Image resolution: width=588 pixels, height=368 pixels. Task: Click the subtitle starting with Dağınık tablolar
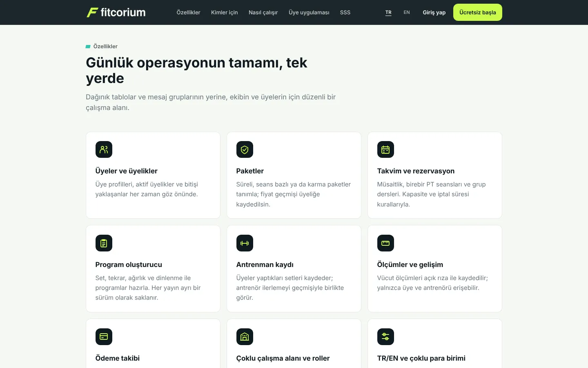point(211,102)
